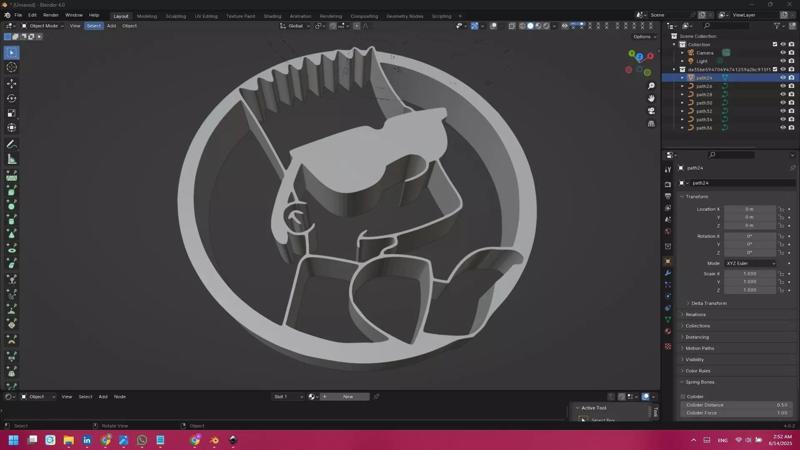
Task: Open the World properties tab
Action: (x=668, y=232)
